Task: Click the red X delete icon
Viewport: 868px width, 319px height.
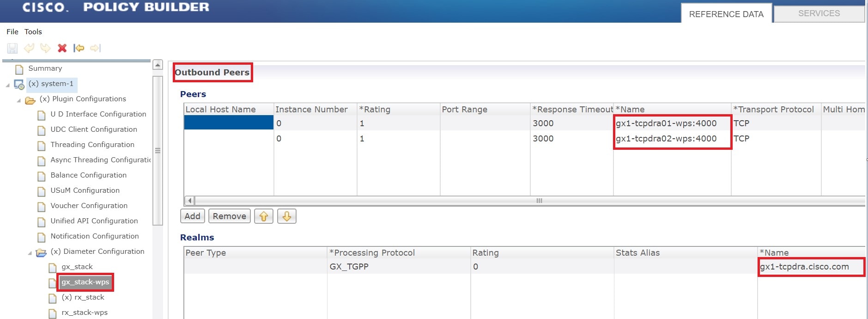Action: pos(62,48)
